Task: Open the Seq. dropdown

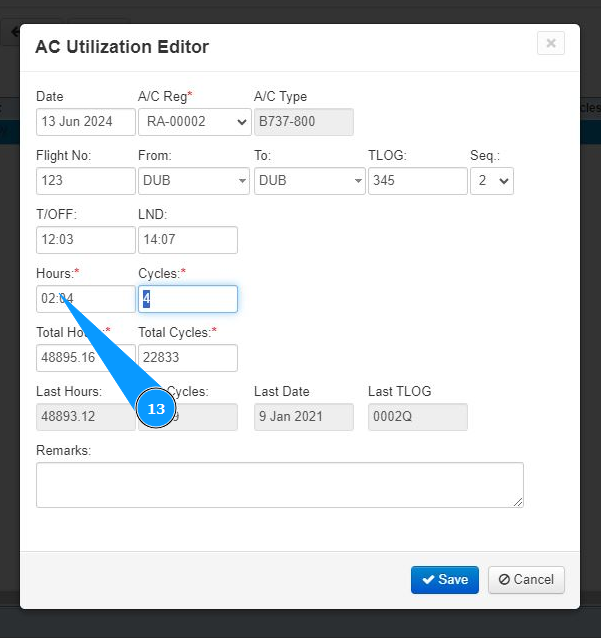Action: pyautogui.click(x=491, y=181)
